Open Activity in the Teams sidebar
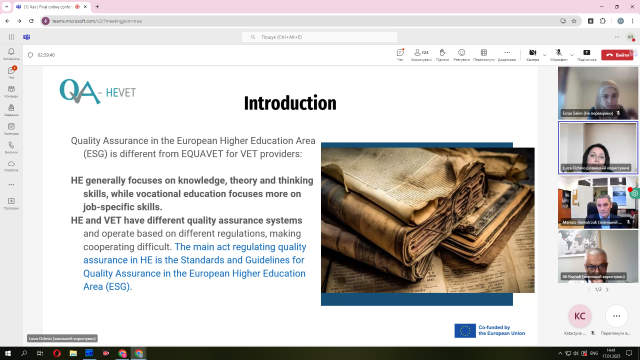The height and width of the screenshot is (360, 640). (x=11, y=53)
